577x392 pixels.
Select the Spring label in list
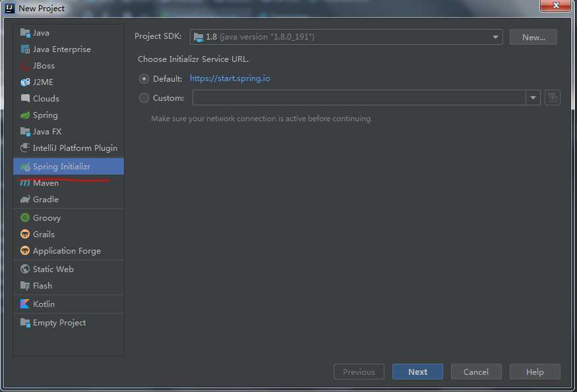(x=46, y=115)
